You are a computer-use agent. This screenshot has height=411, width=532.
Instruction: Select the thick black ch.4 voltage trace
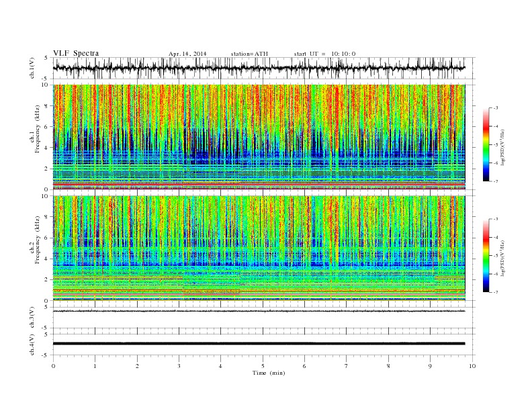tap(259, 344)
